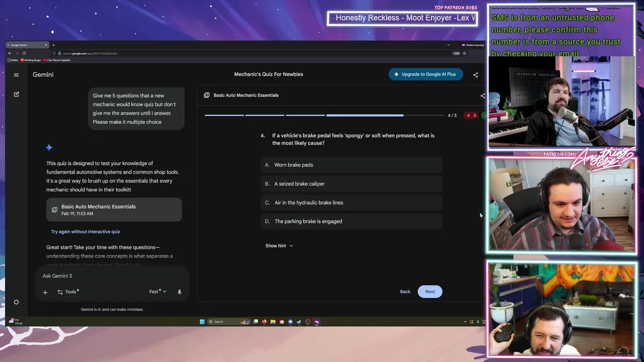
Task: Click the Ask Gemini 3 input field
Action: click(x=113, y=276)
